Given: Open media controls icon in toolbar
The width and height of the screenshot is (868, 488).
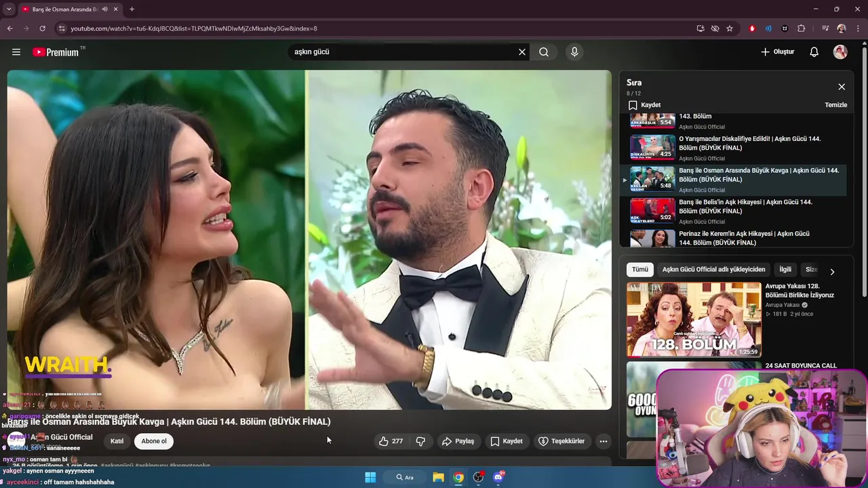Looking at the screenshot, I should tap(825, 28).
